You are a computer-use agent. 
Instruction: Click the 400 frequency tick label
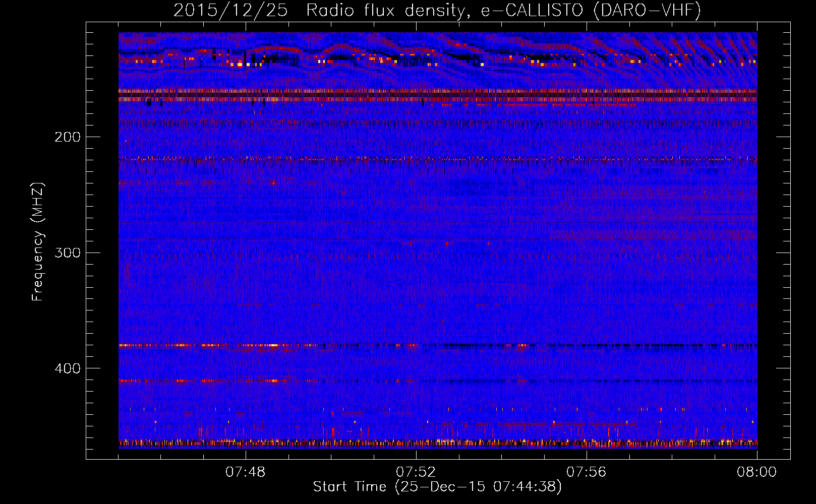[68, 368]
